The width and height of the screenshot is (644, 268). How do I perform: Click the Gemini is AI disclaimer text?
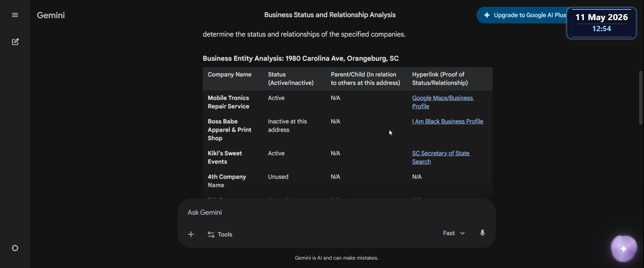[336, 258]
